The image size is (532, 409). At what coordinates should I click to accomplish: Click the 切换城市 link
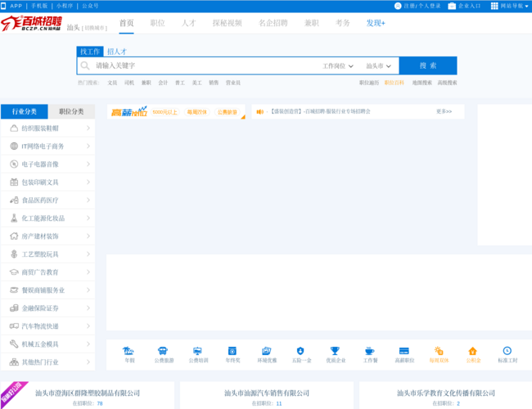[x=94, y=28]
